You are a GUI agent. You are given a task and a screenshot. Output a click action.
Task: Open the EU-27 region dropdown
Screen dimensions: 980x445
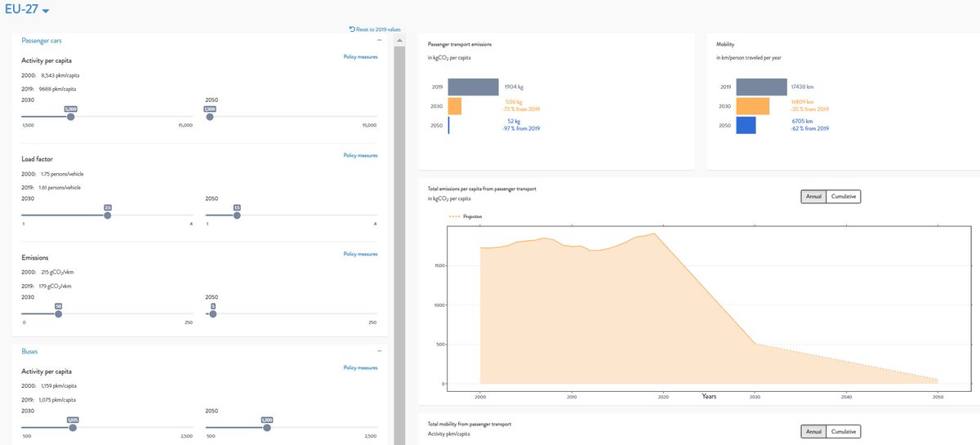pyautogui.click(x=26, y=9)
